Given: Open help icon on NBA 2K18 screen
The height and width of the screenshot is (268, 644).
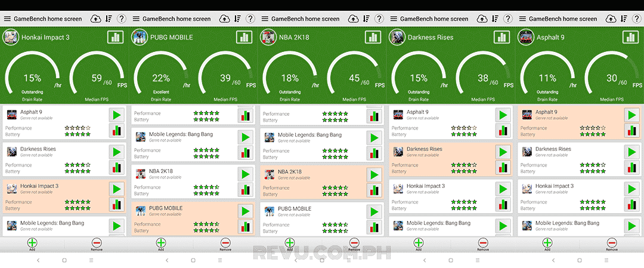Looking at the screenshot, I should click(x=379, y=19).
